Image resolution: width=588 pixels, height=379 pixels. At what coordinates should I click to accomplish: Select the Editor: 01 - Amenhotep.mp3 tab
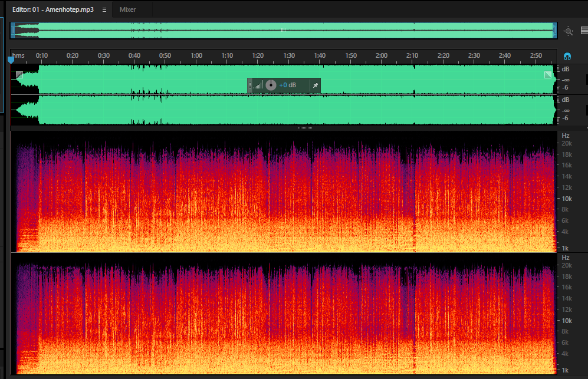(x=53, y=10)
